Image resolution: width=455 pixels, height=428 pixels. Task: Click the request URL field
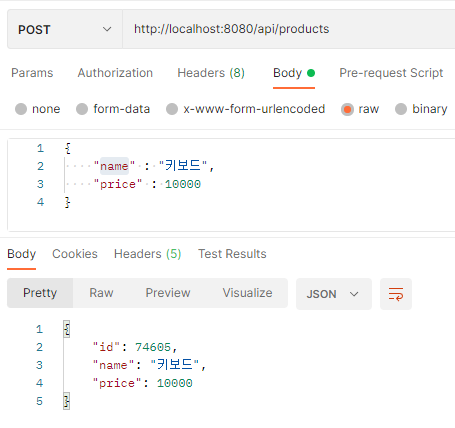coord(289,29)
